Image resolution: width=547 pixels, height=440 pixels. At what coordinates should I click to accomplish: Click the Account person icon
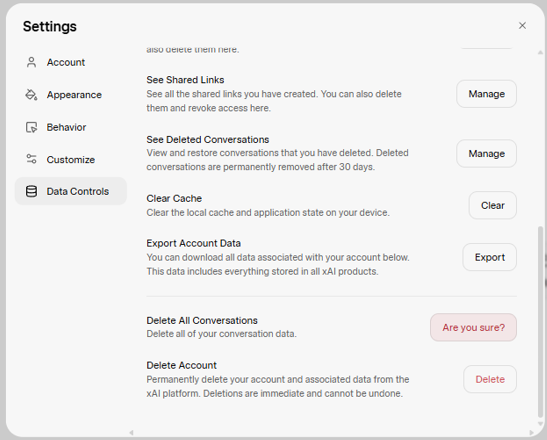click(x=31, y=62)
